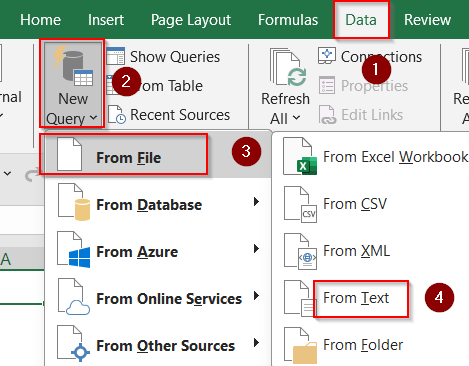Click the From Database icon
This screenshot has height=366, width=469.
pos(74,202)
